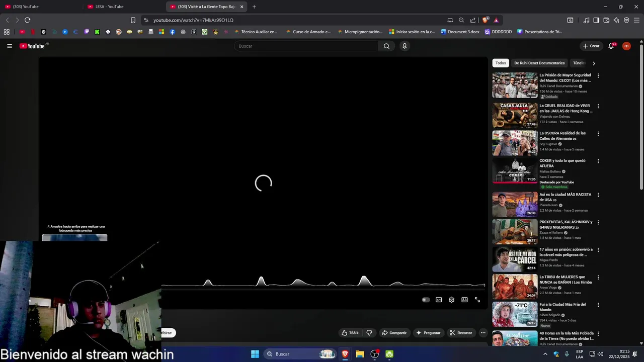The image size is (644, 362).
Task: Click the YouTube search magnifier button
Action: 386,46
